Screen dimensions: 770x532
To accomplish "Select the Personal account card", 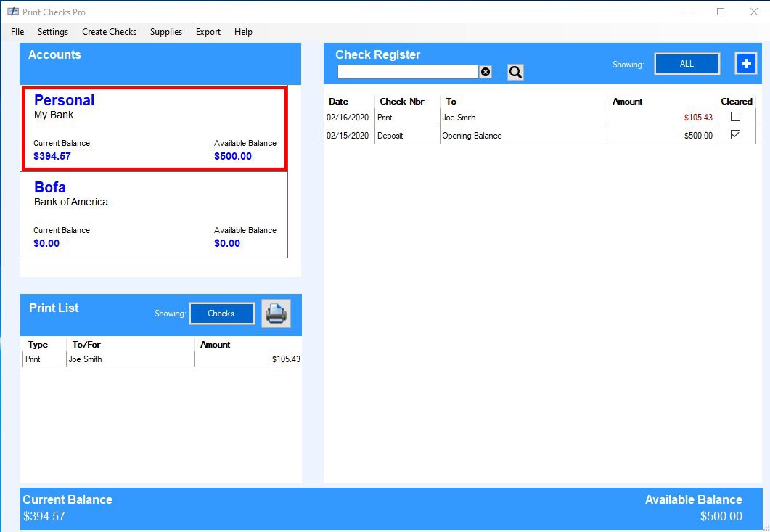I will click(153, 127).
